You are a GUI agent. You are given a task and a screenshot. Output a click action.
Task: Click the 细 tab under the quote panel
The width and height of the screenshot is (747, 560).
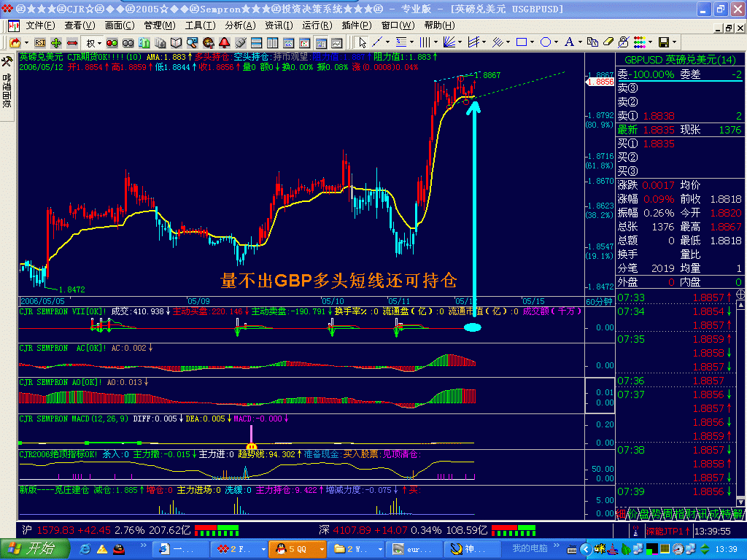(621, 514)
